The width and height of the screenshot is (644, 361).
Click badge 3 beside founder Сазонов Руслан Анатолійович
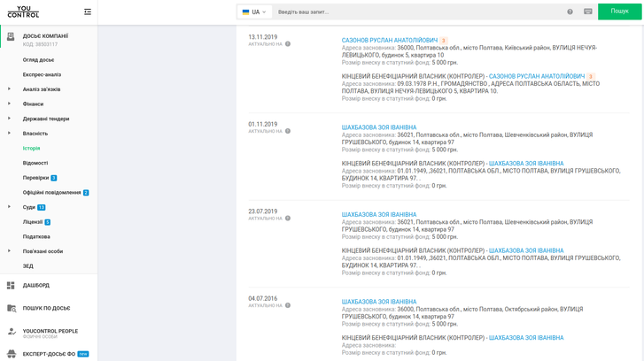pyautogui.click(x=443, y=41)
